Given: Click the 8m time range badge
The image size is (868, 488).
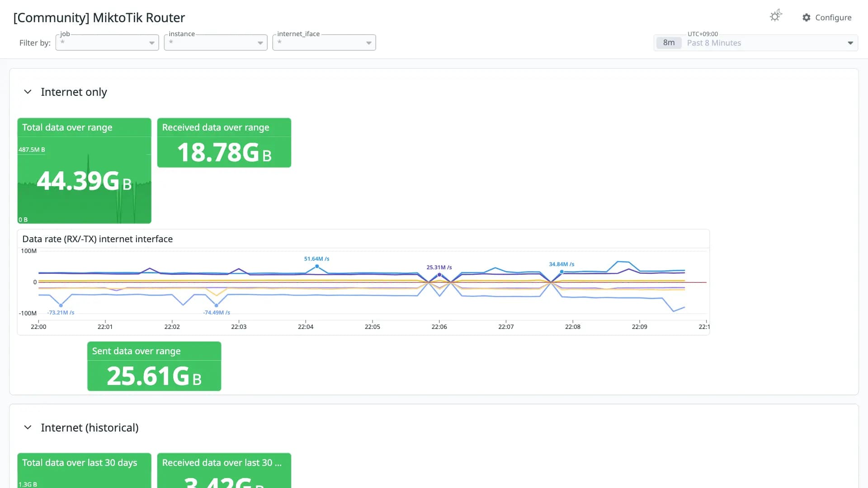Looking at the screenshot, I should 669,43.
